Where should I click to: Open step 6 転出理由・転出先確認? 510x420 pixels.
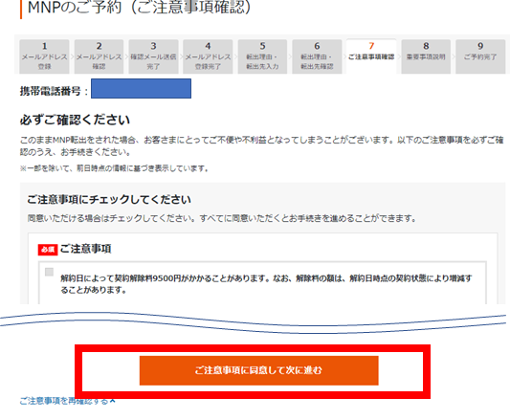[317, 56]
